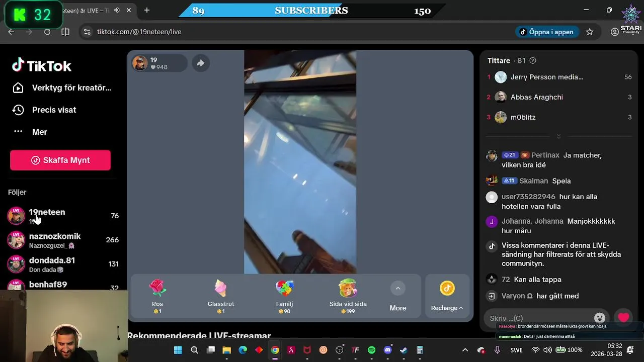Click Johanna. Johanna username in chat
Viewport: 644px width, 362px height.
point(532,221)
